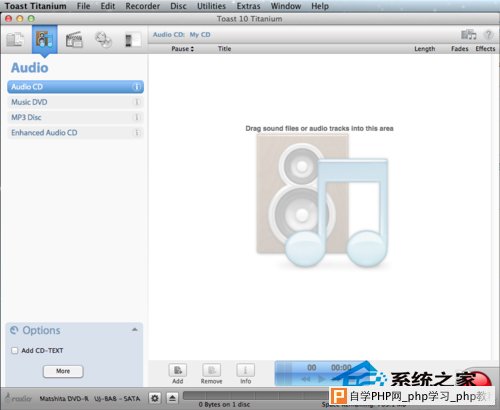The height and width of the screenshot is (410, 500).
Task: Click the Title column header
Action: click(x=224, y=49)
